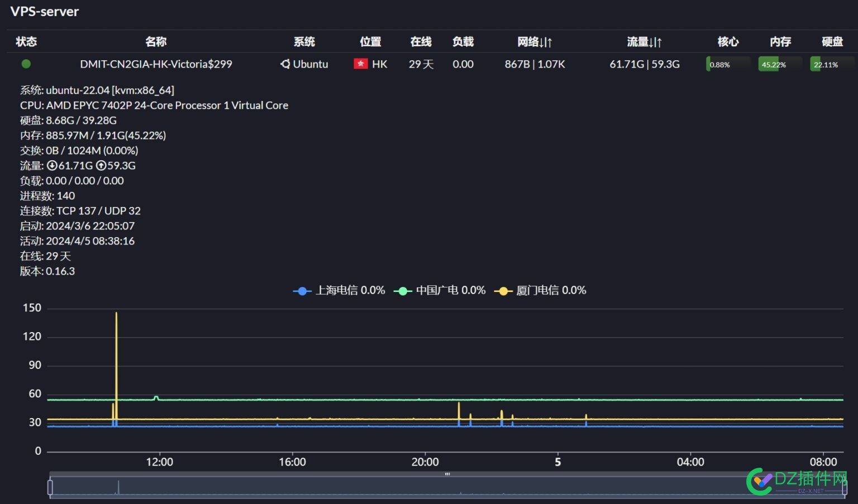Click the 核心 column header

coord(728,41)
